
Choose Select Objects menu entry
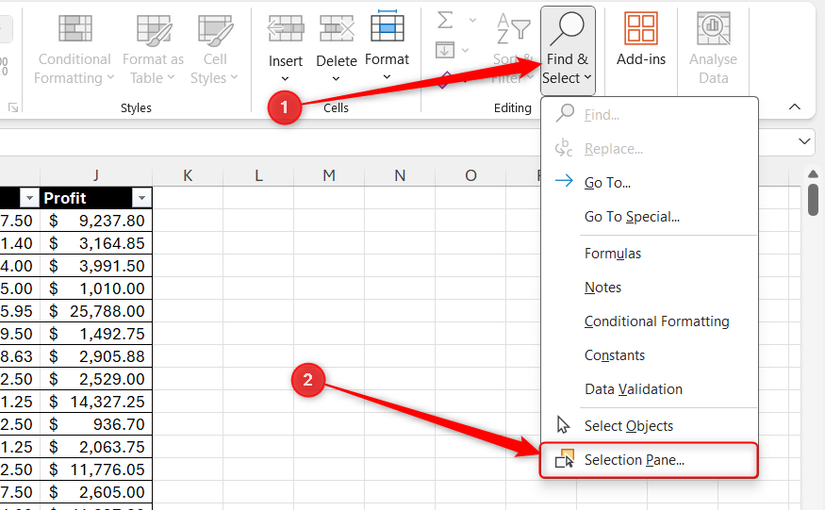click(x=649, y=426)
